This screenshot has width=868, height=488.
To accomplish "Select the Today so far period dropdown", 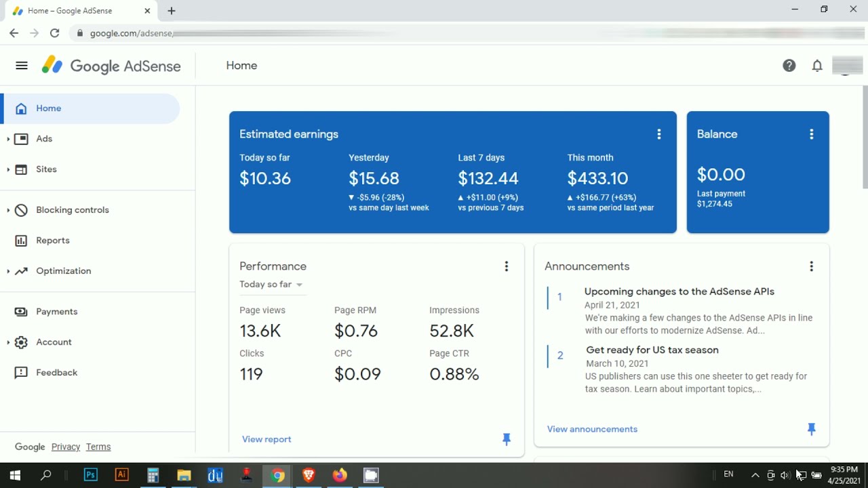I will (x=271, y=285).
